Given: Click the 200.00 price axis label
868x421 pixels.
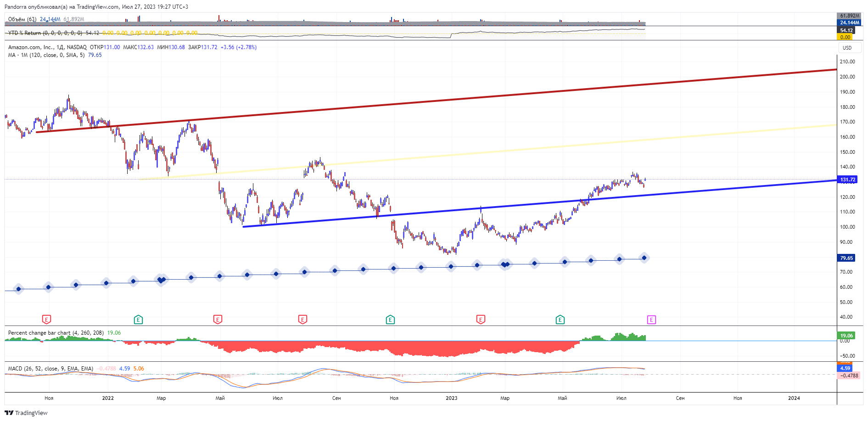Looking at the screenshot, I should [x=847, y=77].
